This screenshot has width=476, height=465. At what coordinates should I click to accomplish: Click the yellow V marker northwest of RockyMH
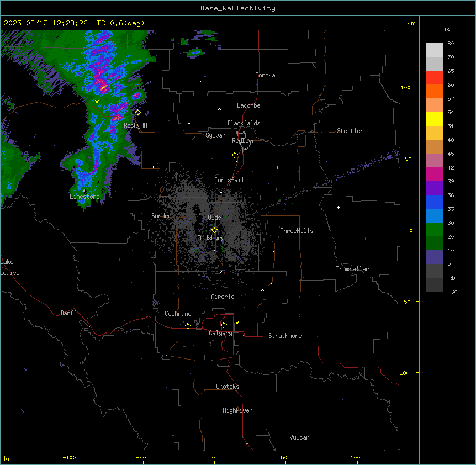coord(97,102)
